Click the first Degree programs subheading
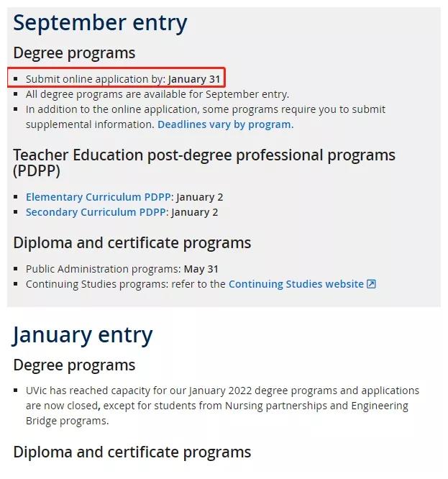448x479 pixels. (x=74, y=53)
